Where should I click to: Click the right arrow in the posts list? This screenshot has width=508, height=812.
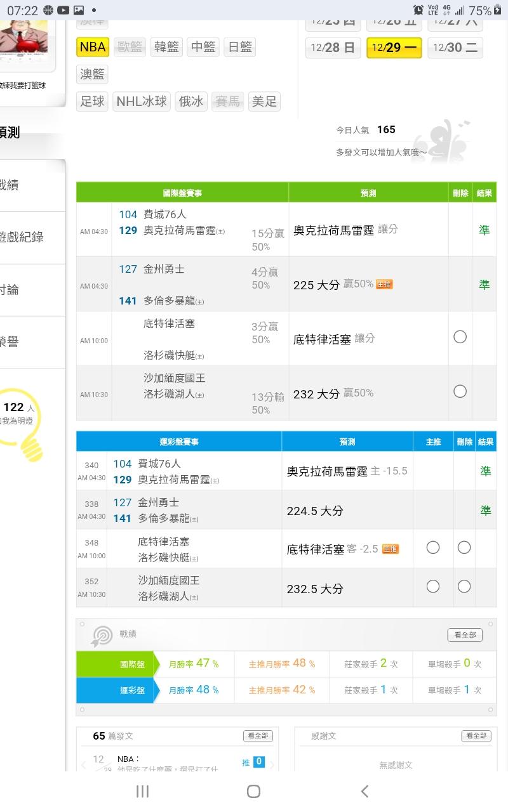click(x=273, y=765)
